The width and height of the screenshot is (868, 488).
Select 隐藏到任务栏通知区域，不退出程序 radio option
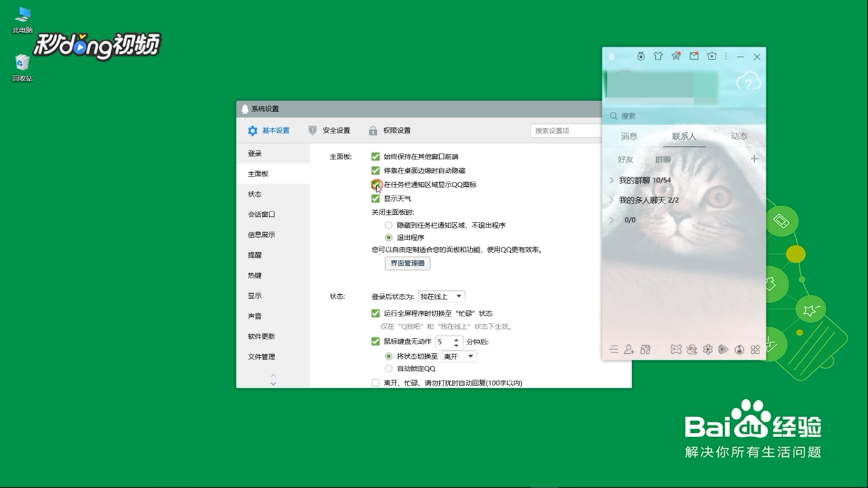(388, 225)
